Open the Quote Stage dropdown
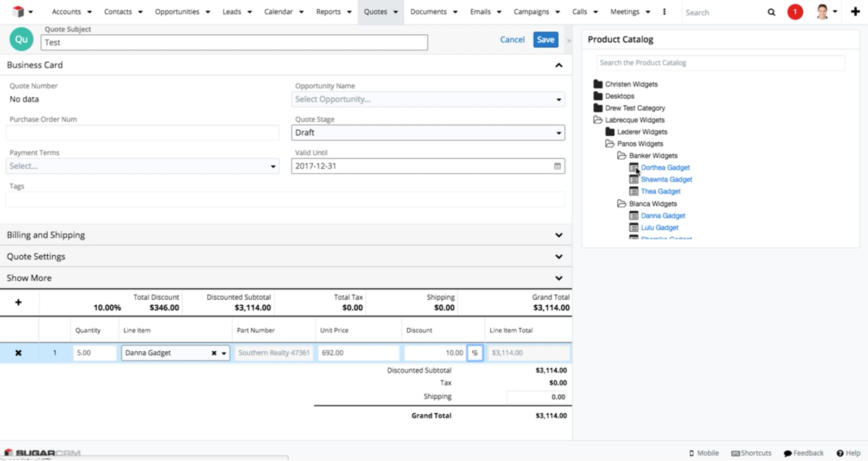The height and width of the screenshot is (461, 868). click(x=428, y=132)
